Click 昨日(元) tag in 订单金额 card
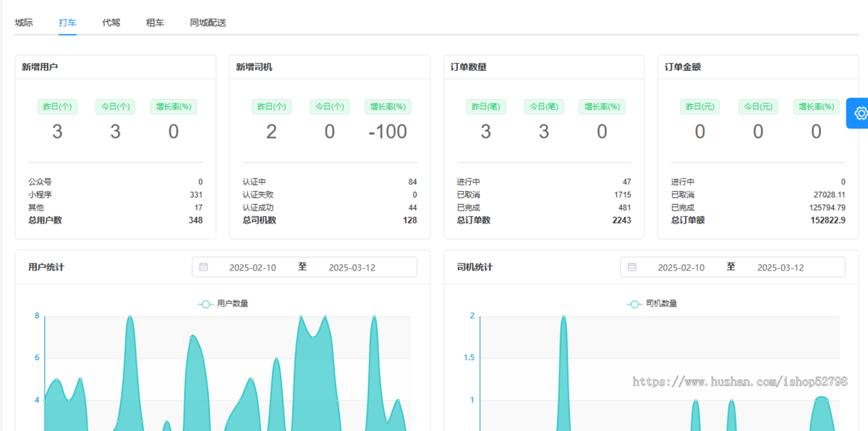This screenshot has height=431, width=868. pyautogui.click(x=699, y=106)
